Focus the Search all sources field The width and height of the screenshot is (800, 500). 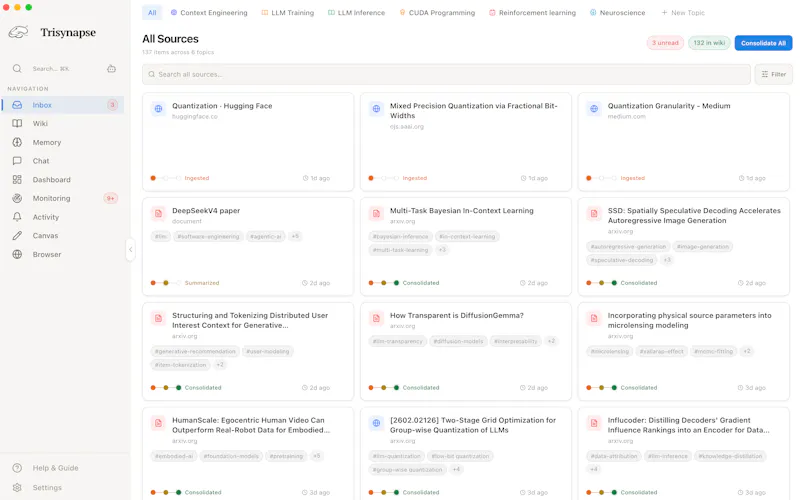[446, 74]
